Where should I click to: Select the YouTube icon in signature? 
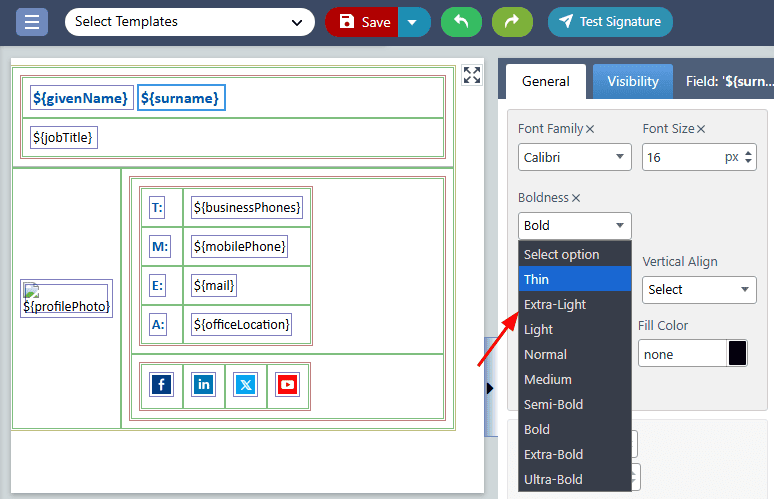click(288, 384)
